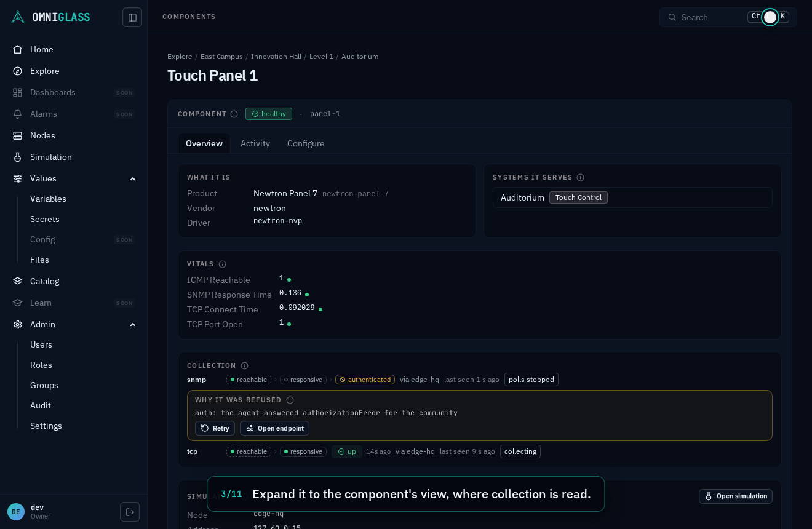Collapse the Values section chevron

(x=133, y=178)
